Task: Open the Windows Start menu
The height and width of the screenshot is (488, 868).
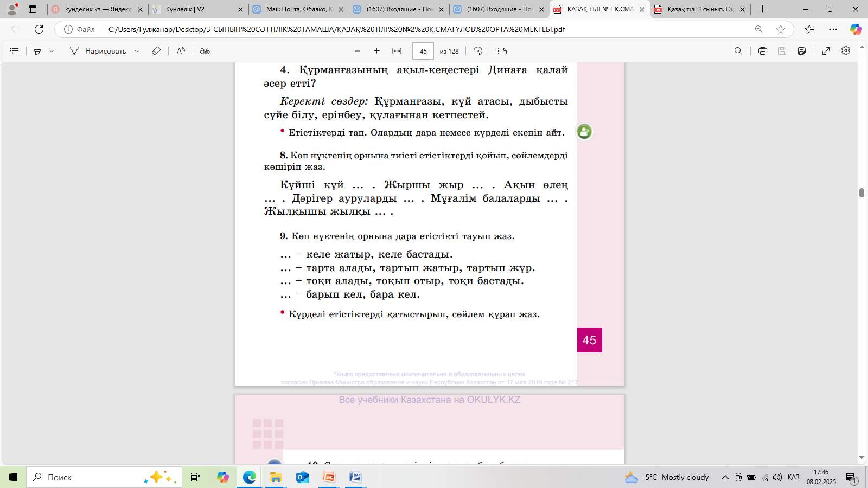Action: (x=13, y=477)
